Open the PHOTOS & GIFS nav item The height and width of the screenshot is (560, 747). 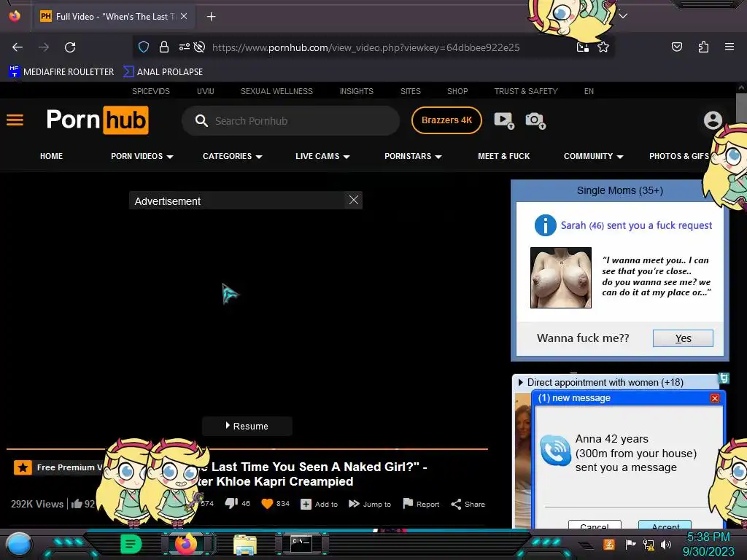679,156
